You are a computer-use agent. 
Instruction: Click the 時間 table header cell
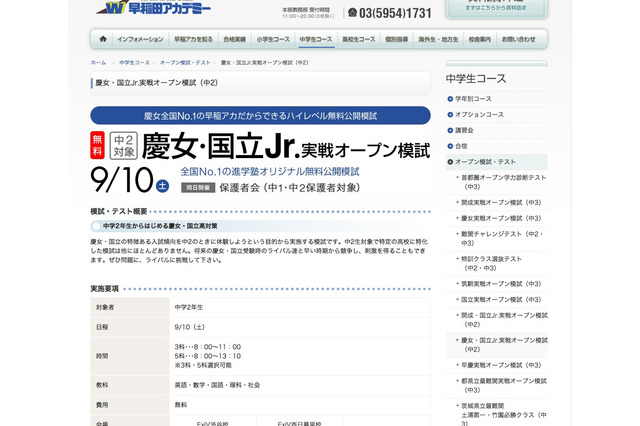[130, 356]
